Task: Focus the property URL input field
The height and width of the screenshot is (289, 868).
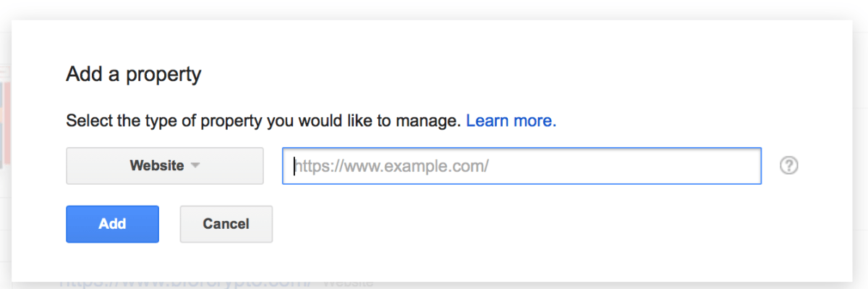Action: [x=522, y=166]
